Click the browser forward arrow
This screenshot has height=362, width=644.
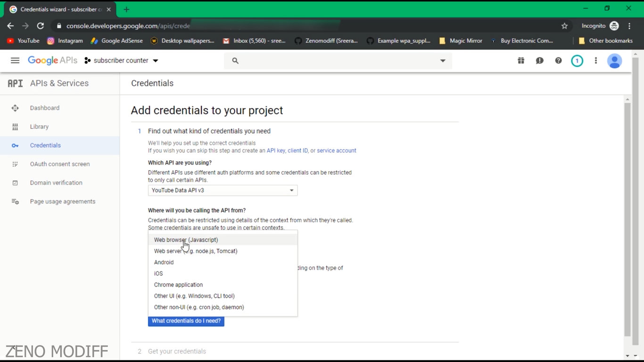25,26
